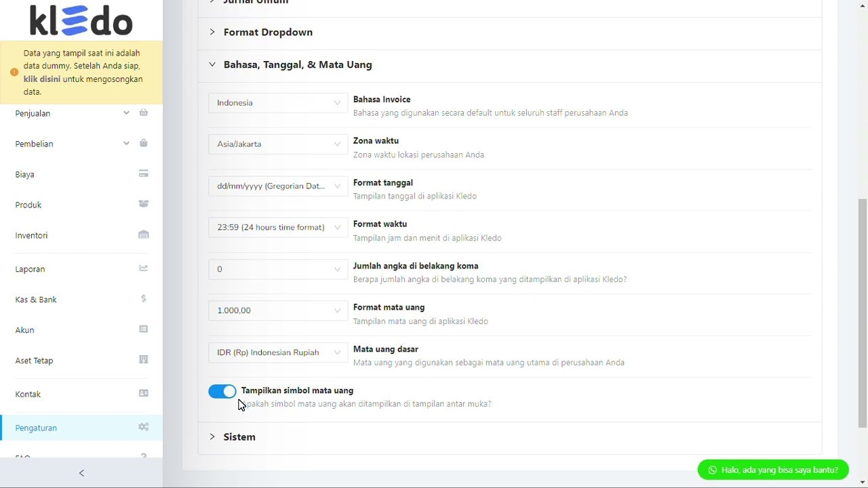
Task: Click the Penjualan shopping basket icon
Action: (144, 113)
